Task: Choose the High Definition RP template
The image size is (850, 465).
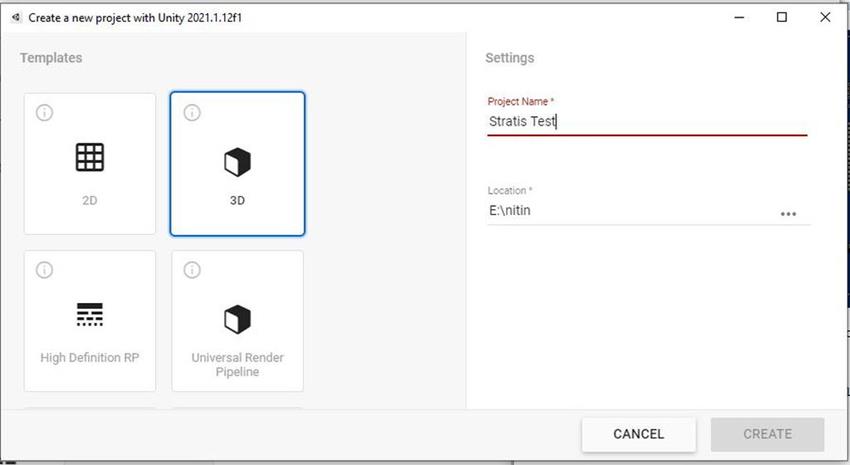Action: [x=90, y=321]
